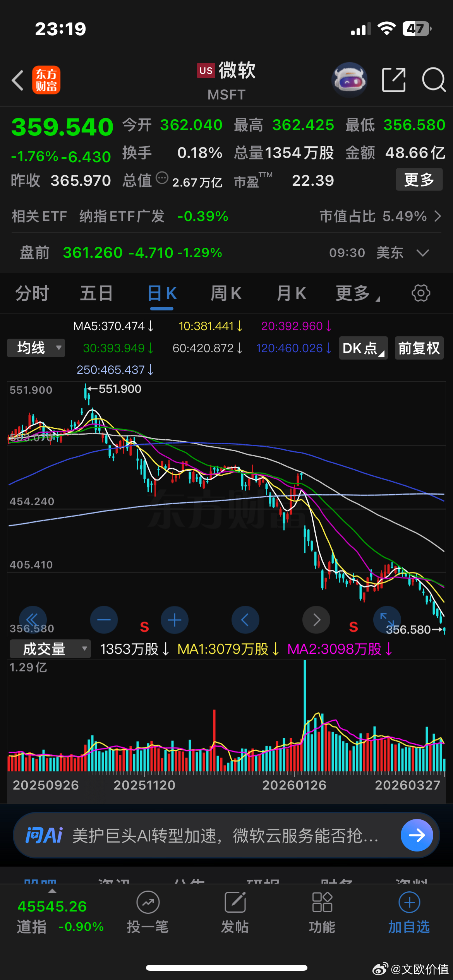Open the robot assistant avatar
This screenshot has width=453, height=980.
[349, 80]
